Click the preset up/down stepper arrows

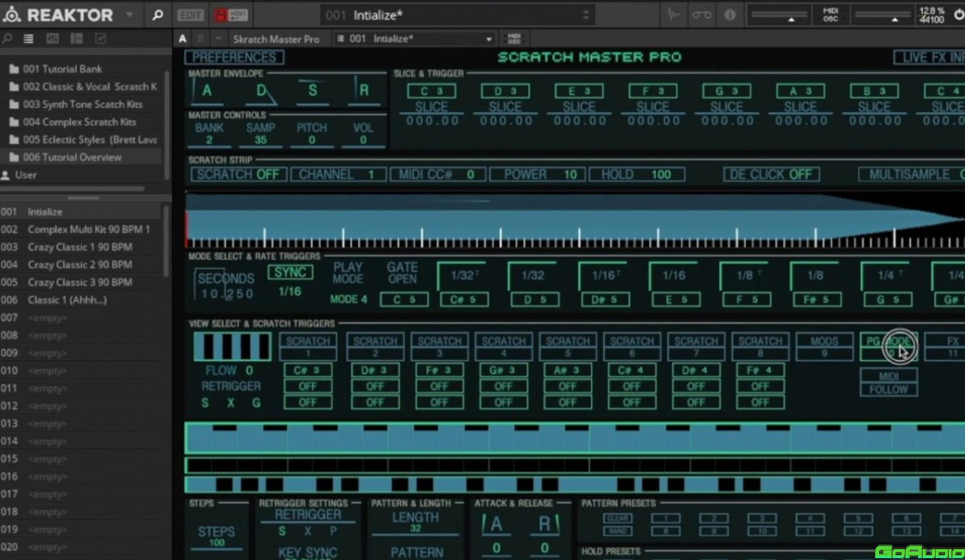[586, 15]
